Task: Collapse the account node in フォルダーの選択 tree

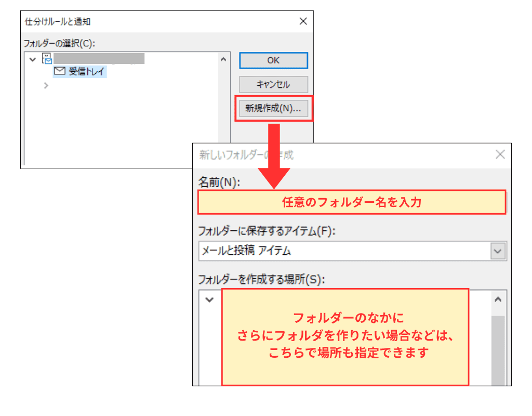Action: click(x=33, y=59)
